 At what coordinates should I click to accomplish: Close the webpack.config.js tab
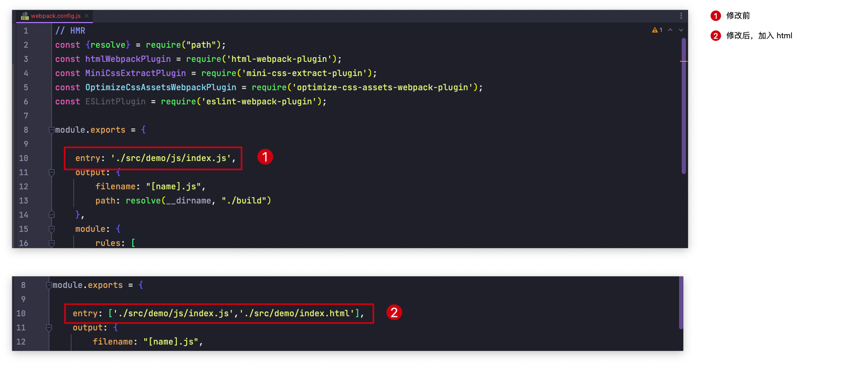pyautogui.click(x=87, y=16)
